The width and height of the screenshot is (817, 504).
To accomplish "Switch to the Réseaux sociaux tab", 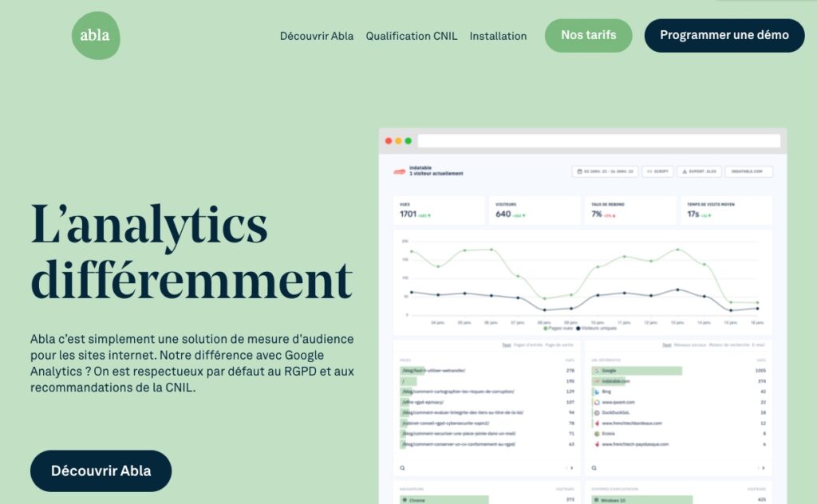I will click(690, 345).
